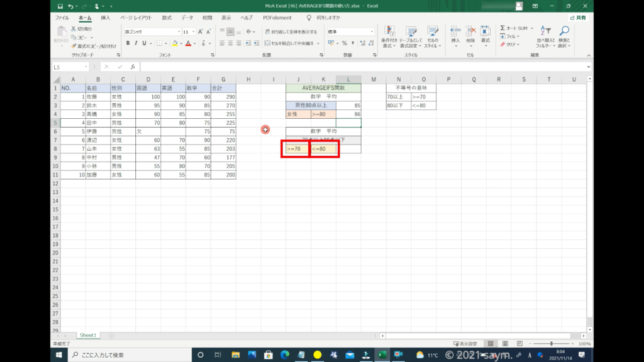Expand the number format combo box
Viewport: 644px width, 362px height.
373,31
